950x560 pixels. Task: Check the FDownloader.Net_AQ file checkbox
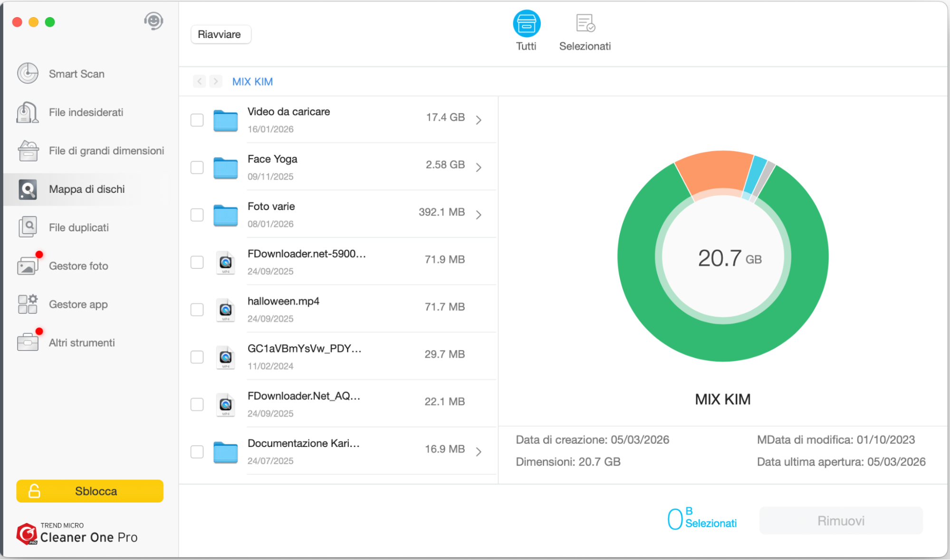(x=197, y=405)
